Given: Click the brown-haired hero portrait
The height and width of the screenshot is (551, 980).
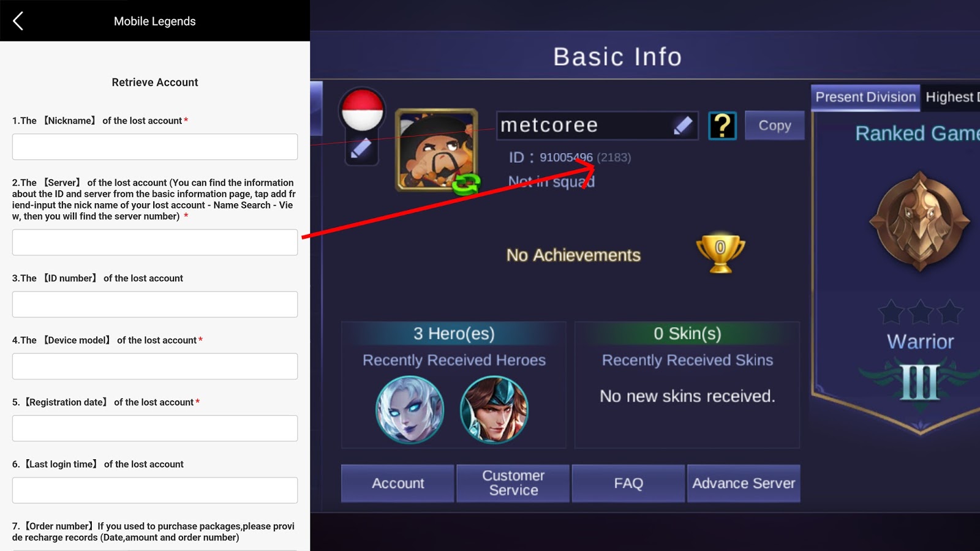Looking at the screenshot, I should pos(494,410).
